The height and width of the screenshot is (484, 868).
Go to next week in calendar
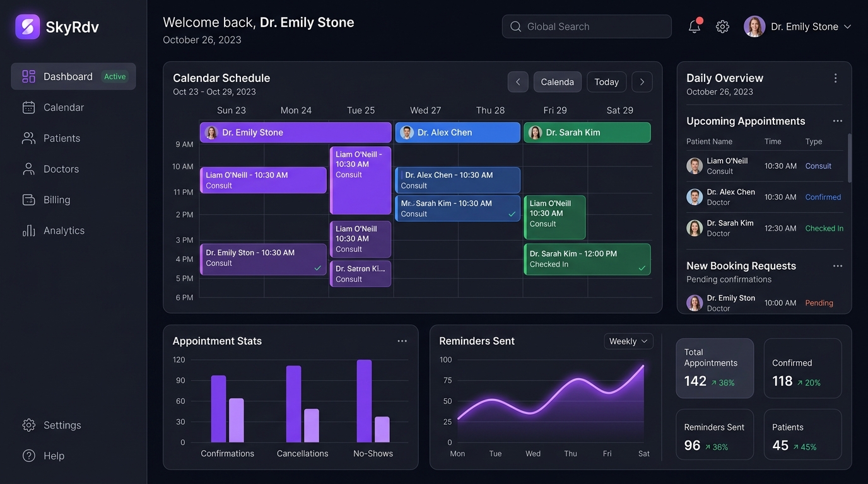642,82
